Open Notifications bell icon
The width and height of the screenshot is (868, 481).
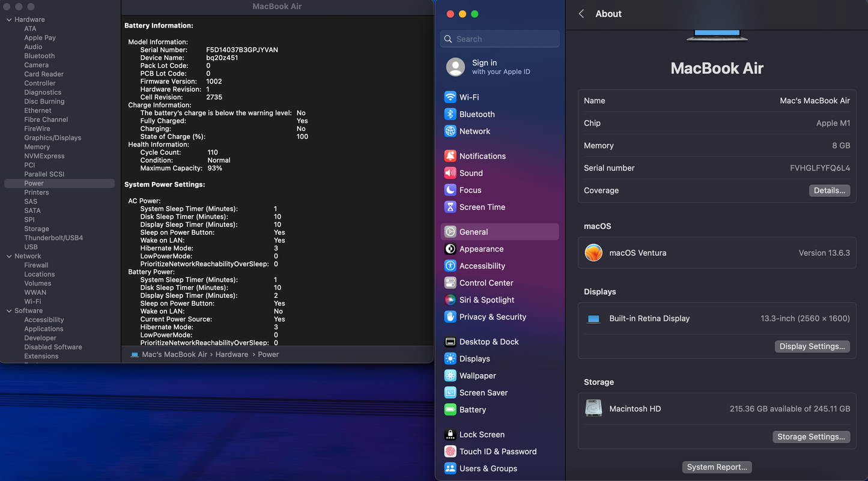click(x=450, y=156)
